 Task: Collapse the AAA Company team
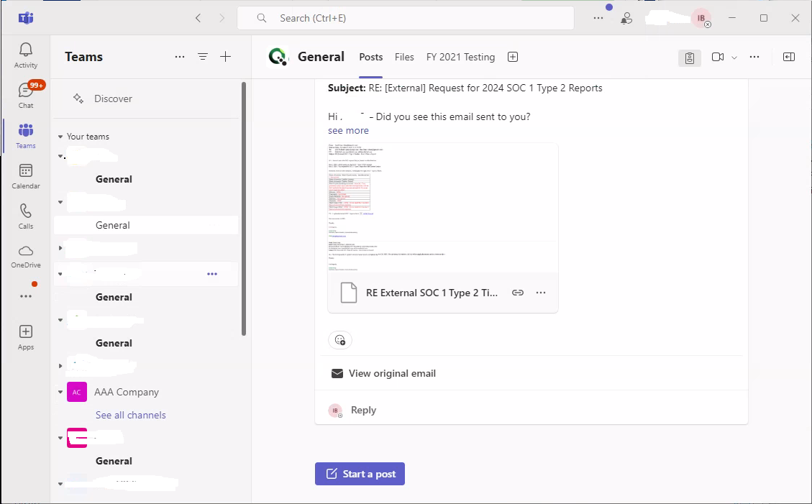point(60,392)
